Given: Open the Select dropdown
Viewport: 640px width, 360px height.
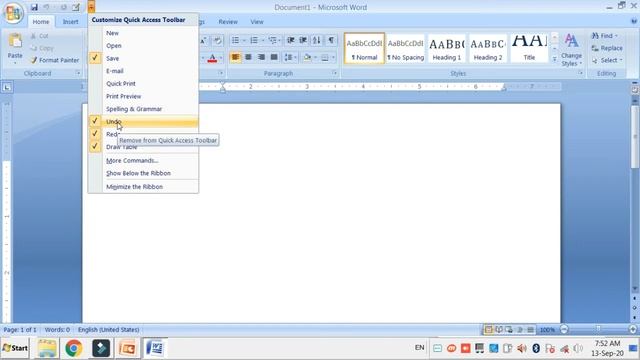Looking at the screenshot, I should [607, 60].
